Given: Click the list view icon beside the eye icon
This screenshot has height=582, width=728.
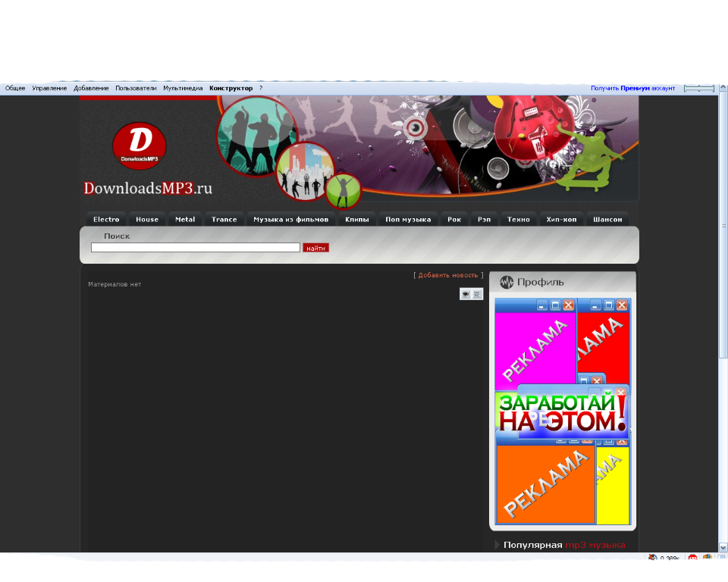Looking at the screenshot, I should (477, 294).
